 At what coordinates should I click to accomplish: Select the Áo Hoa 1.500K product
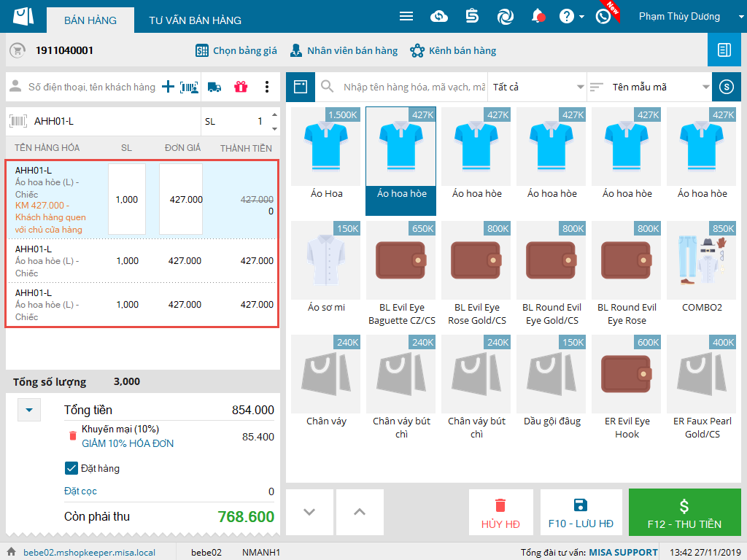pyautogui.click(x=326, y=161)
